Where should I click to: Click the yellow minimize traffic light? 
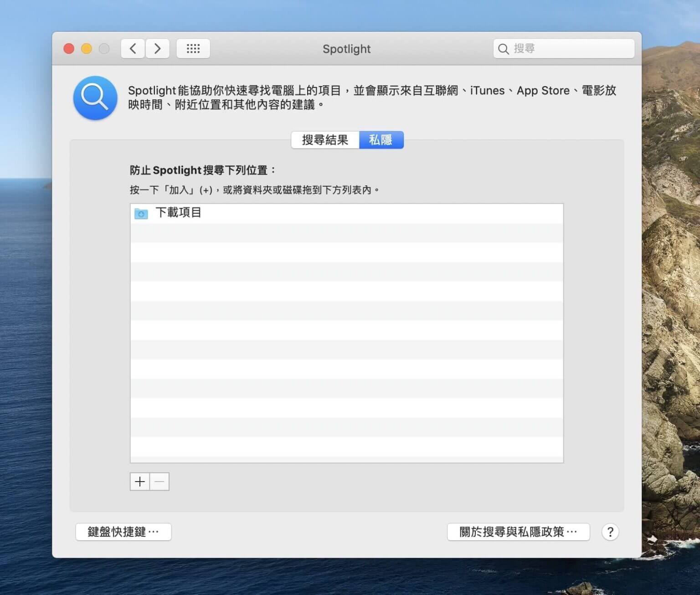pyautogui.click(x=86, y=48)
